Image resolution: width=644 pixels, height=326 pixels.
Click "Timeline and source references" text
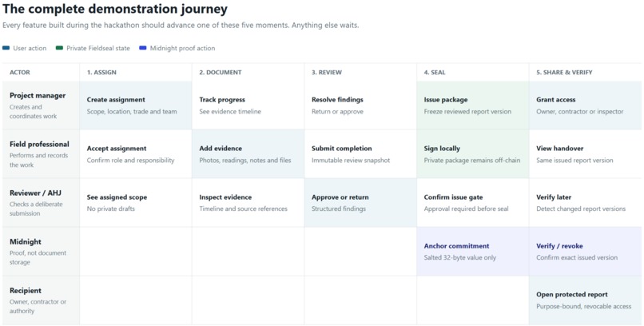click(243, 209)
